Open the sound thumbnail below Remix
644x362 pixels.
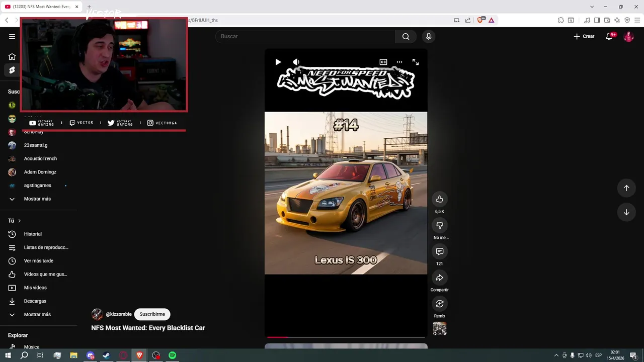[440, 329]
